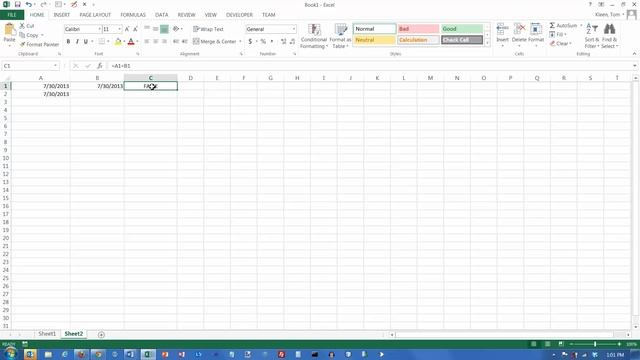Viewport: 640px width, 360px height.
Task: Switch to the DATA tab
Action: tap(162, 15)
